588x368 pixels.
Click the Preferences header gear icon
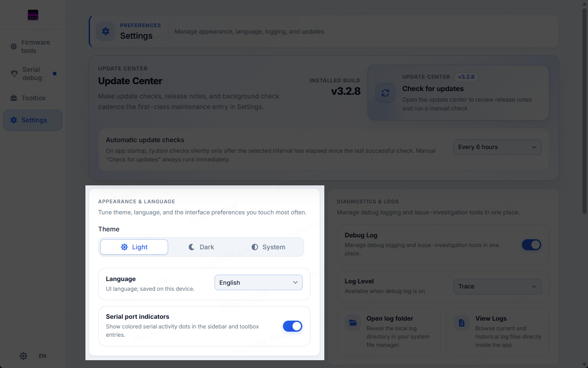click(x=106, y=31)
